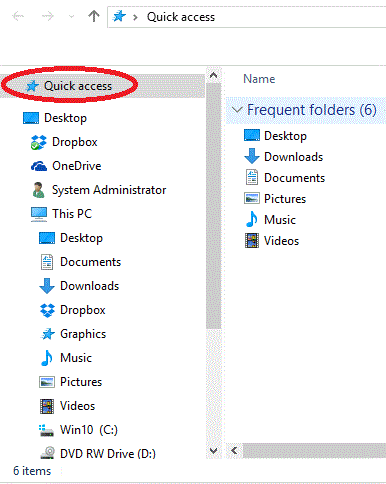Click navigation pane scroll up arrow
This screenshot has height=484, width=386.
(214, 75)
